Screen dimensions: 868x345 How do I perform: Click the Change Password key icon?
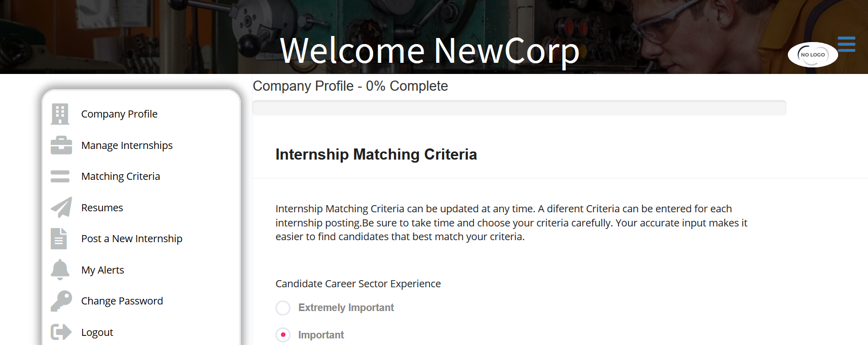61,301
